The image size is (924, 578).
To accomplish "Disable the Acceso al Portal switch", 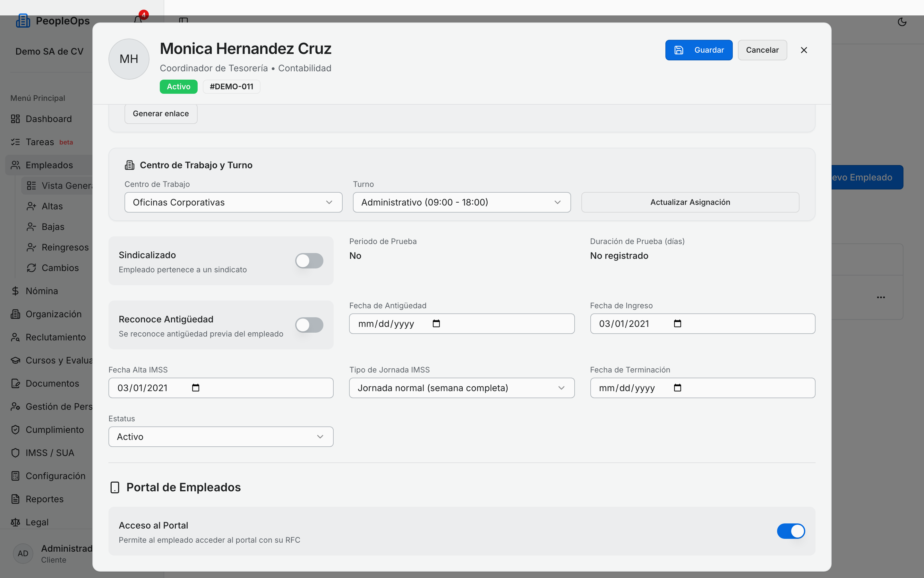I will click(x=791, y=531).
